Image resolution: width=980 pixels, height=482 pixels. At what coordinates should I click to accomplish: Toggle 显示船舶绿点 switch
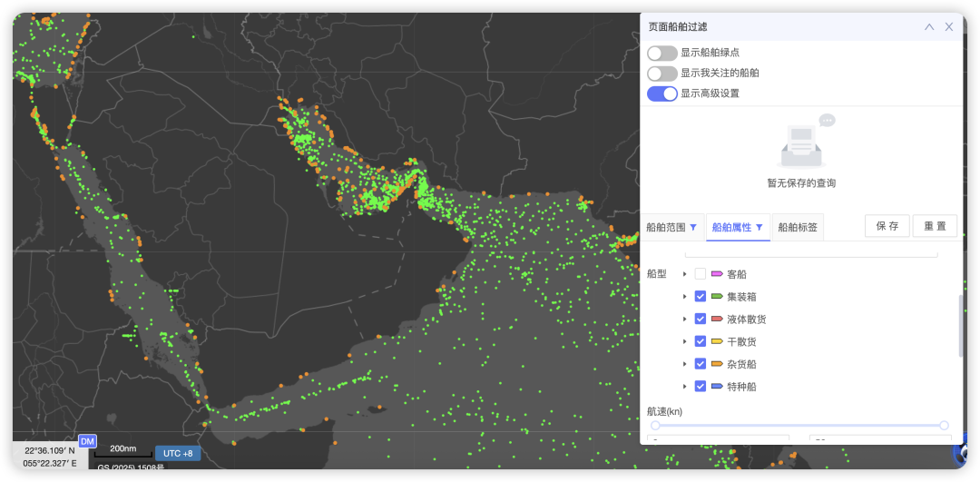coord(662,54)
